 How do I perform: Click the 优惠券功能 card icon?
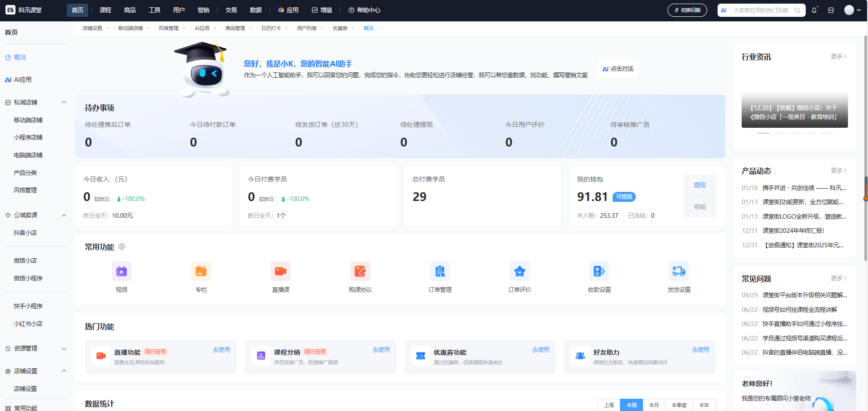pyautogui.click(x=420, y=356)
